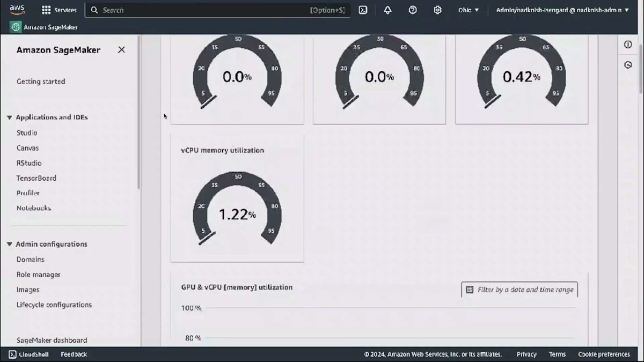
Task: Collapse the Applications and IDEs section
Action: 9,117
